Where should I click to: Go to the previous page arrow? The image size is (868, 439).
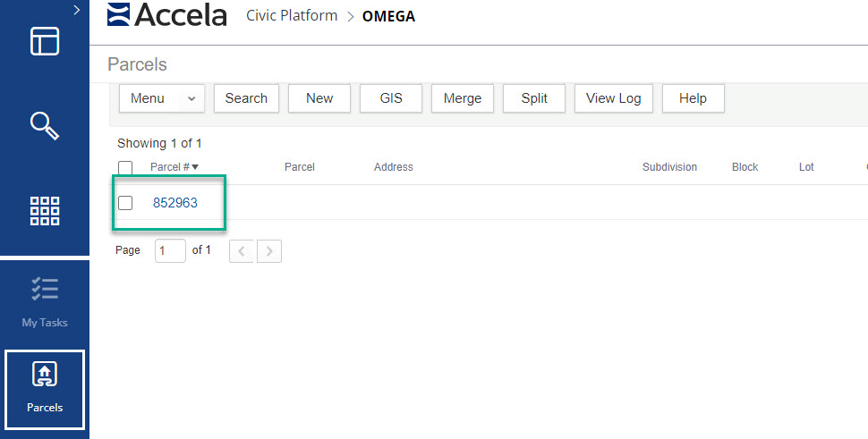242,251
